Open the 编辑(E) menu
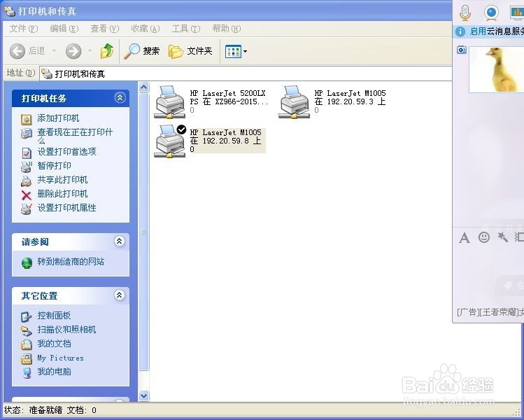The height and width of the screenshot is (420, 524). pos(64,29)
